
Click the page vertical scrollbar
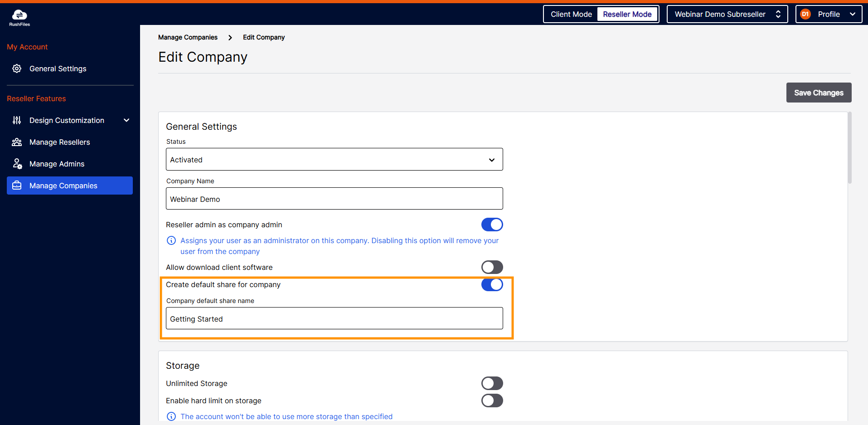850,148
